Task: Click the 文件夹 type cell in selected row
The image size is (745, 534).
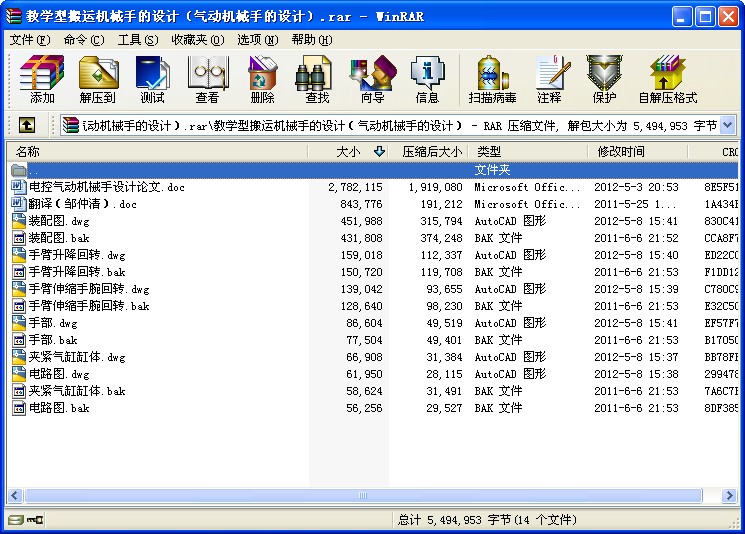Action: 492,170
